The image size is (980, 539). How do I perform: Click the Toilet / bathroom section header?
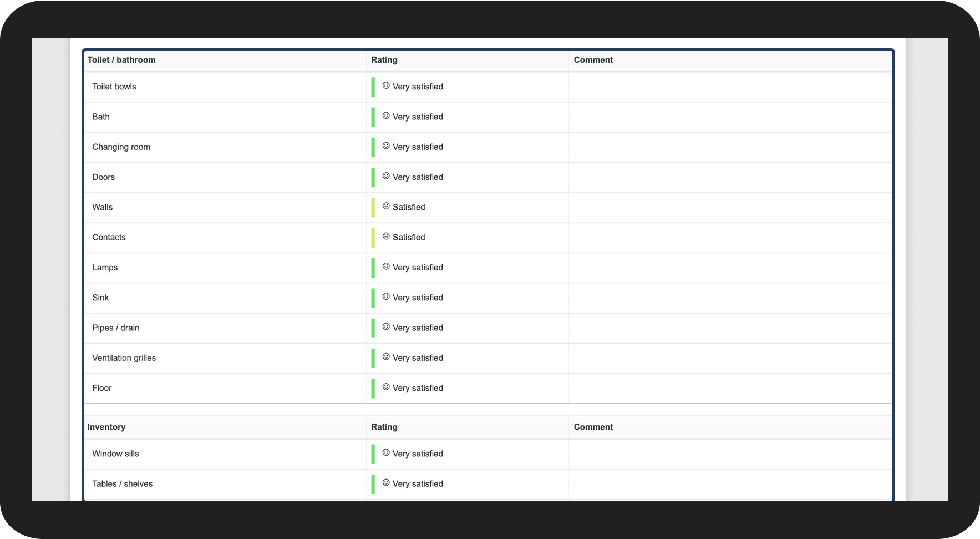click(121, 60)
